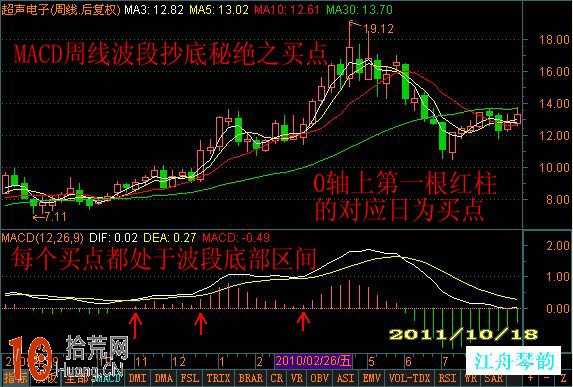Click the 10.00 price axis label
Image resolution: width=573 pixels, height=387 pixels.
point(554,167)
